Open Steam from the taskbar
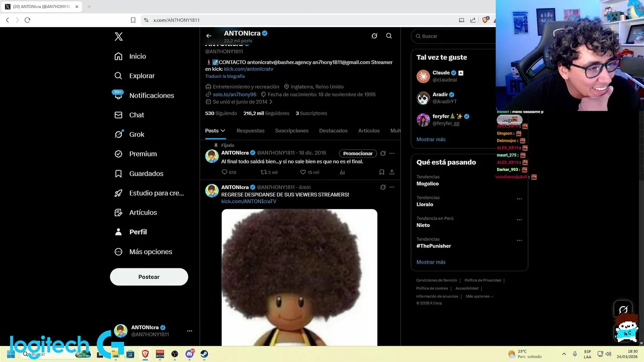 [x=204, y=354]
